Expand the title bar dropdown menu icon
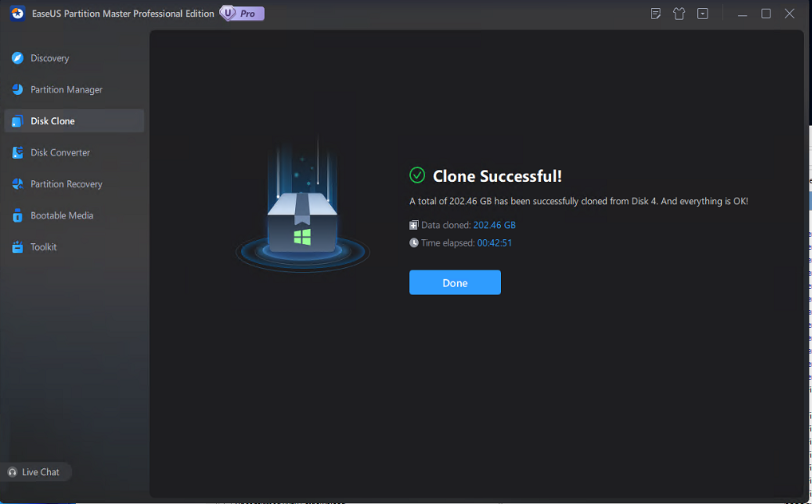Screen dimensions: 812x504 (x=703, y=14)
